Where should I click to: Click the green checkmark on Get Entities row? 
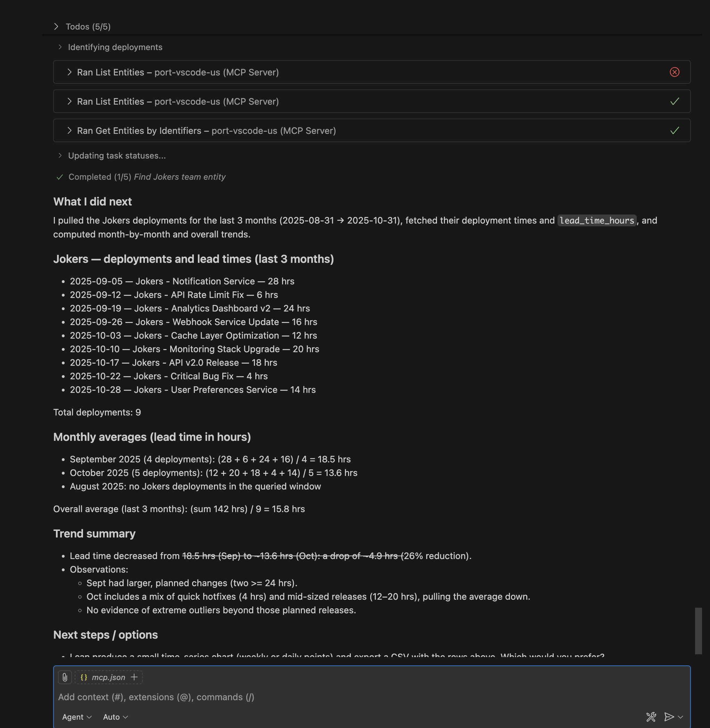675,131
